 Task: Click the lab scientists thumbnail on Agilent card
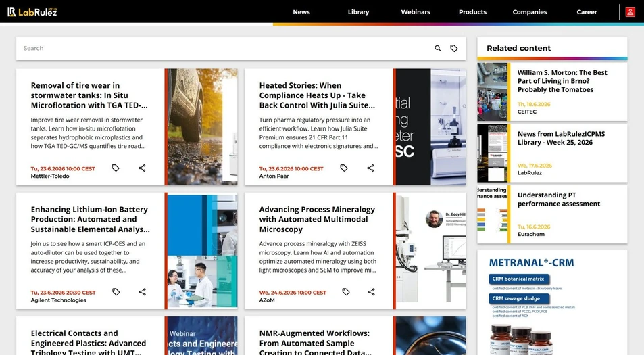[x=203, y=251]
